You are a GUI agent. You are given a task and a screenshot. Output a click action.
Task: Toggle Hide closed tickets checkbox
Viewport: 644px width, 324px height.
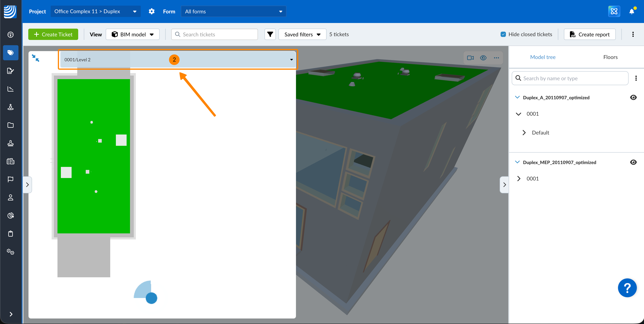(503, 34)
